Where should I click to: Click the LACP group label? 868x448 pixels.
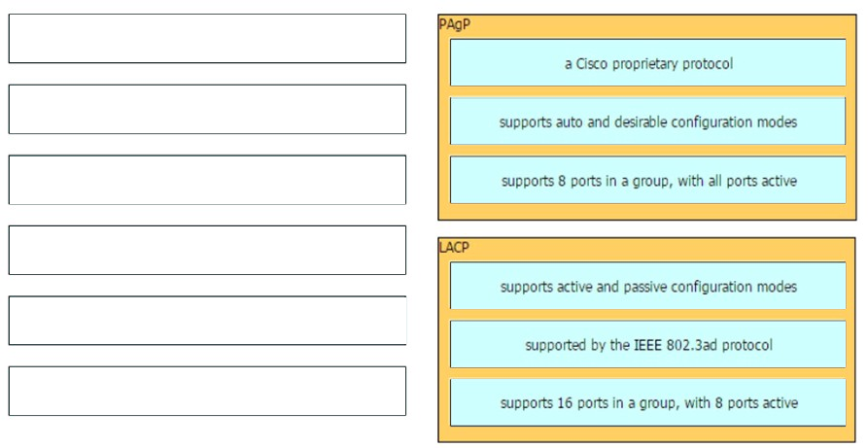coord(454,247)
